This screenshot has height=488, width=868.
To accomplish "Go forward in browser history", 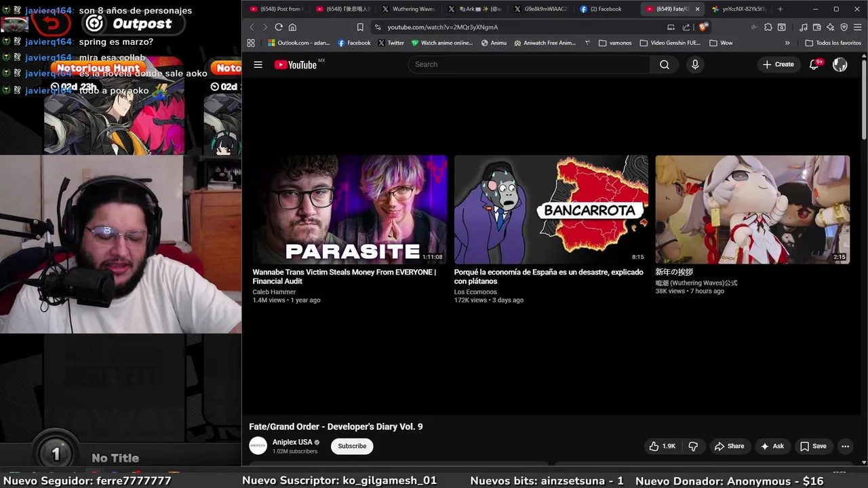I will click(x=265, y=27).
